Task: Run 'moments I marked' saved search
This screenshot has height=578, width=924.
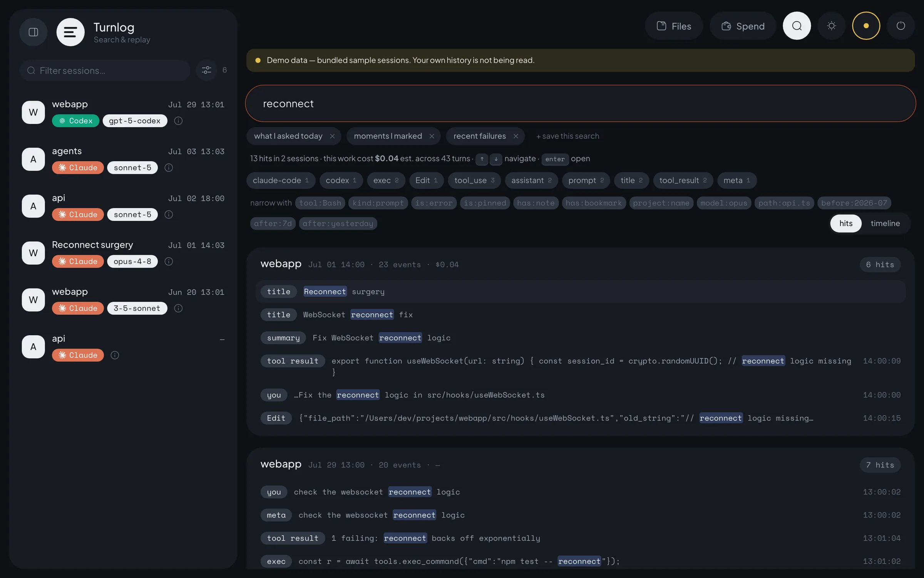Action: click(x=388, y=136)
